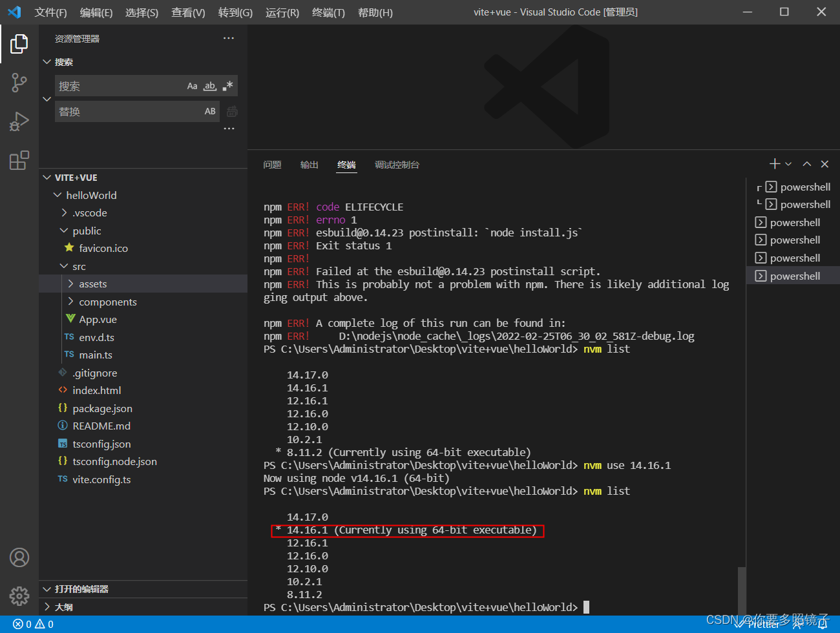The width and height of the screenshot is (840, 633).
Task: Open the 文件(F) menu
Action: coord(50,12)
